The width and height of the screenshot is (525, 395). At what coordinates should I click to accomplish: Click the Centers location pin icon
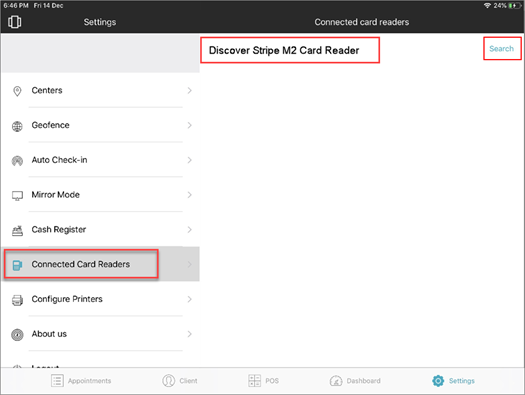tap(17, 91)
